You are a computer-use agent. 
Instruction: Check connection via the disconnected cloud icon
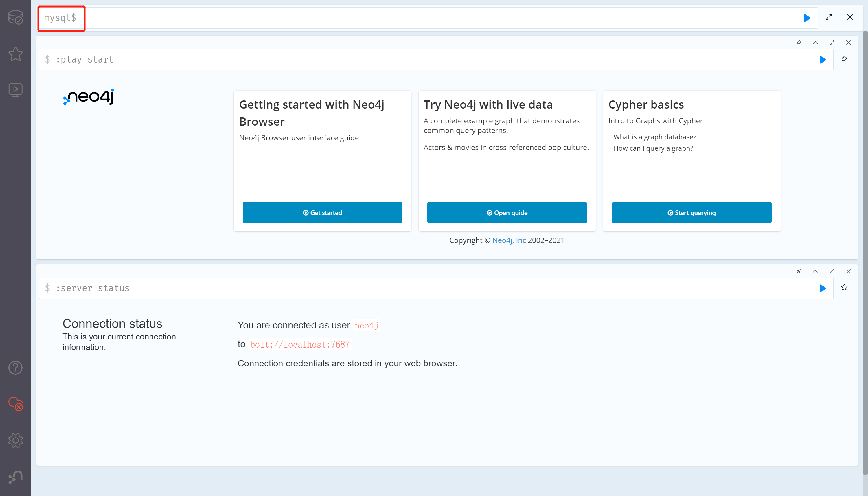coord(15,404)
